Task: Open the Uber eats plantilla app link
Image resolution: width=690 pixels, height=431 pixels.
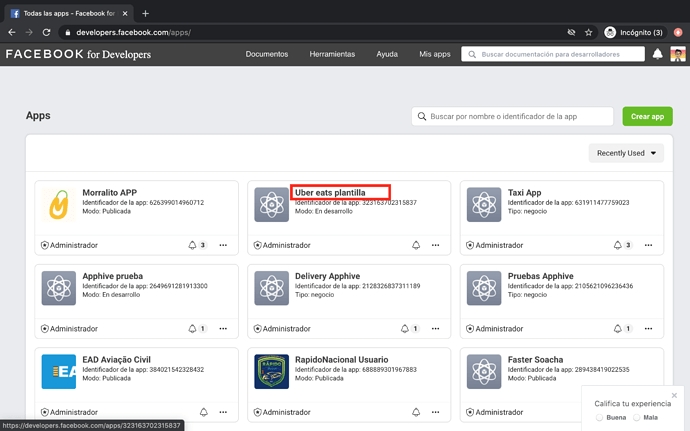Action: click(x=330, y=192)
